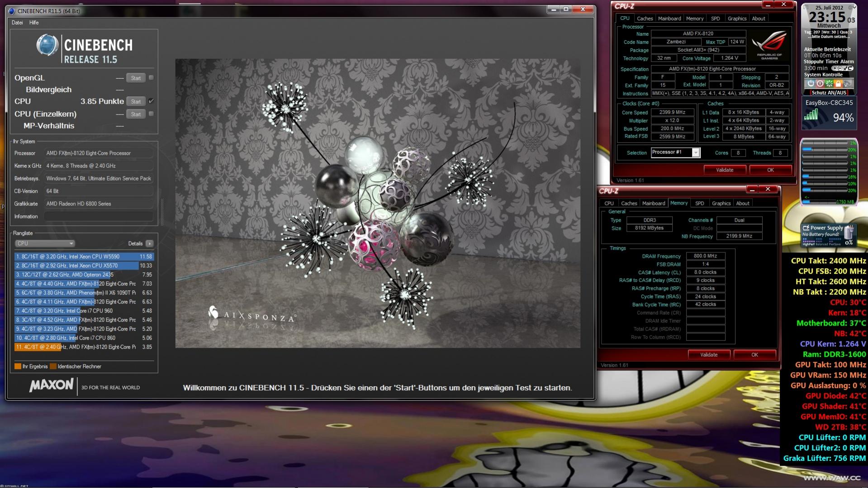
Task: Select ranking entry 4C/8T @ 4.40 GHz FX-8120
Action: (x=84, y=284)
